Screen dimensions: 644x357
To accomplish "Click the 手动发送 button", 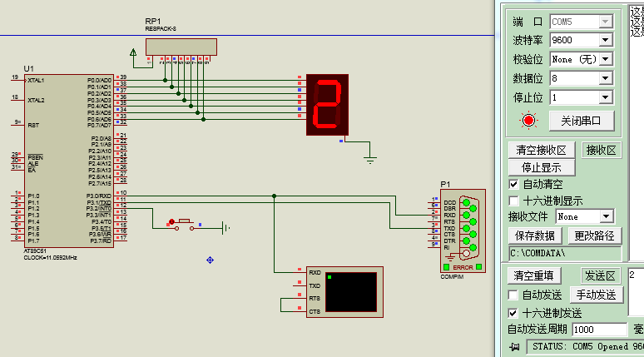I will pyautogui.click(x=596, y=295).
